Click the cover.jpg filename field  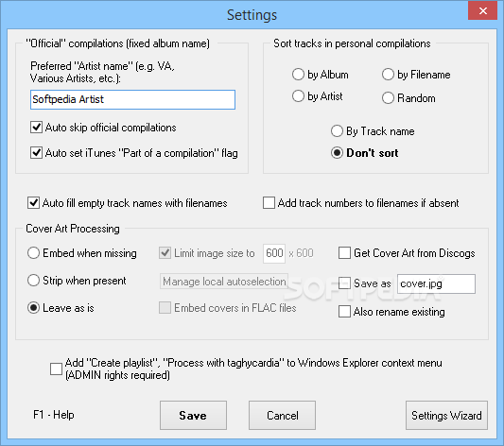click(x=436, y=283)
